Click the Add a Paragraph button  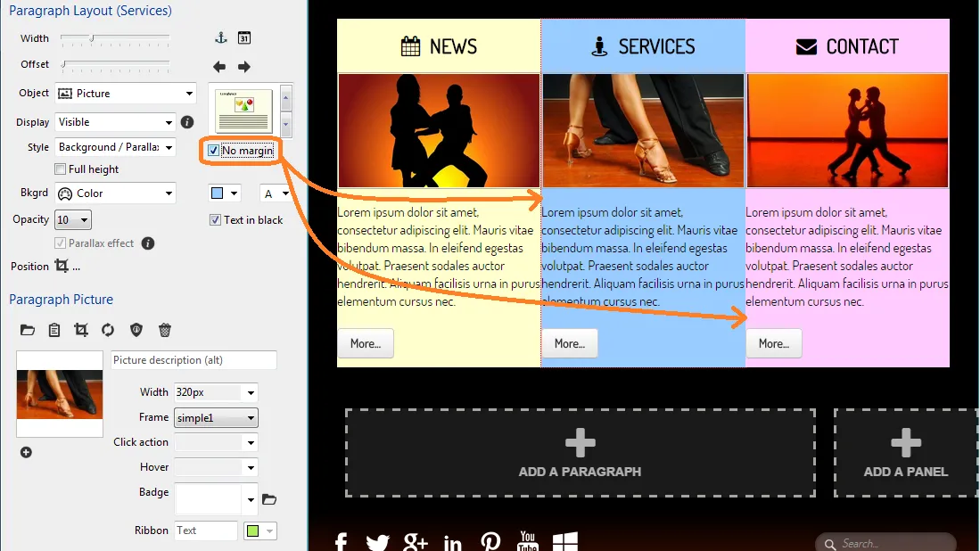click(x=580, y=453)
